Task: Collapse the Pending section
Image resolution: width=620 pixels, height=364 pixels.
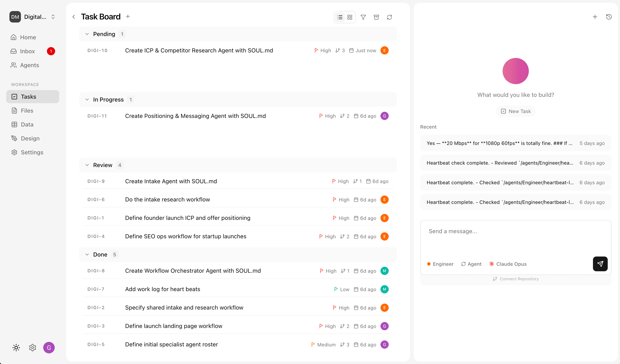Action: pyautogui.click(x=87, y=34)
